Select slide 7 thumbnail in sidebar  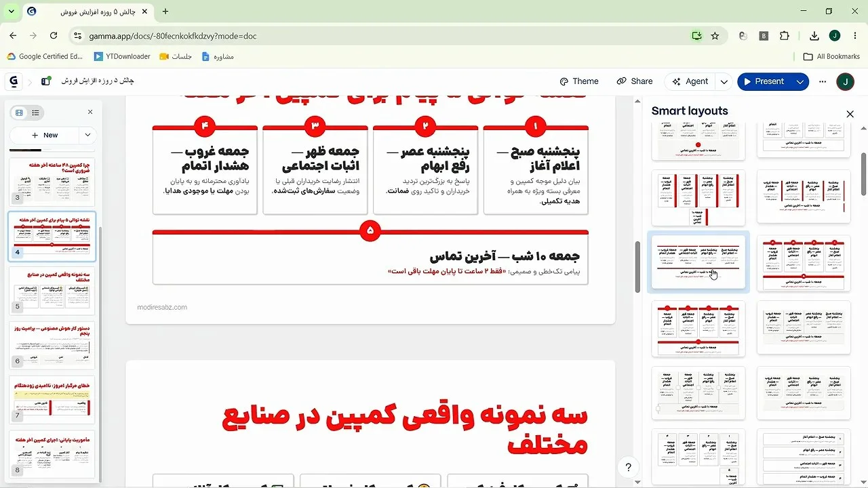click(52, 400)
